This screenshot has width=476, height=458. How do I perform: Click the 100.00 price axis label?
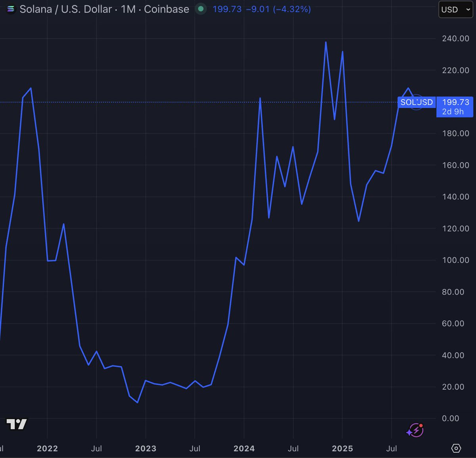[x=456, y=260]
